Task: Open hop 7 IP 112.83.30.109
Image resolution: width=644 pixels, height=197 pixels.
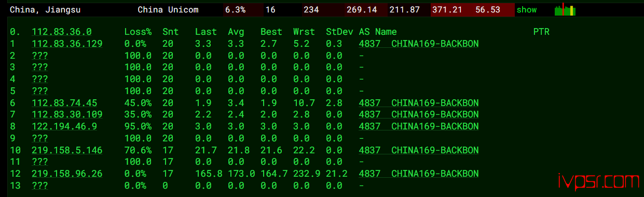Action: click(x=67, y=115)
